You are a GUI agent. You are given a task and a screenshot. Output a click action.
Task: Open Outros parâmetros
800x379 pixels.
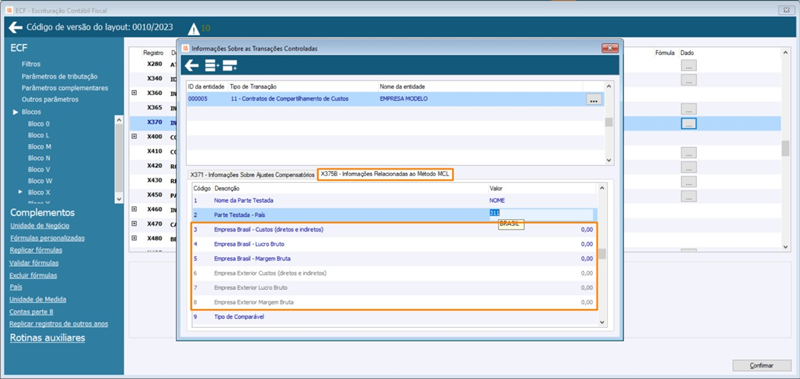tap(50, 99)
